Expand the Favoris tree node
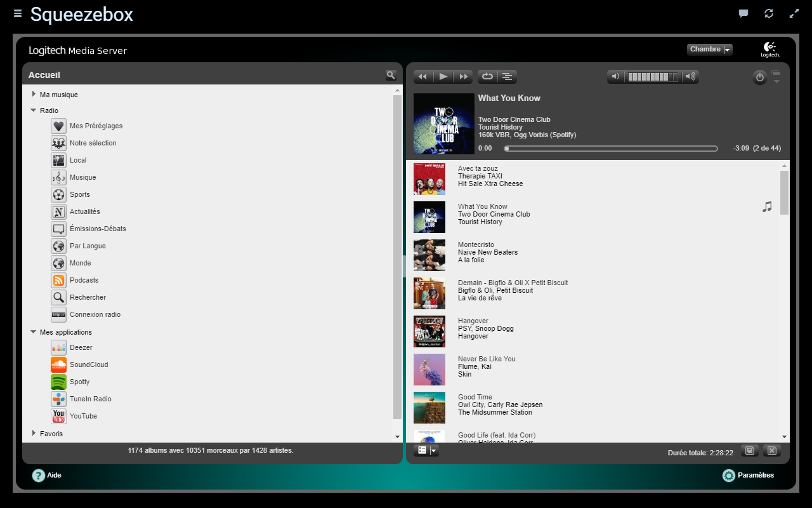812x508 pixels. (x=34, y=433)
